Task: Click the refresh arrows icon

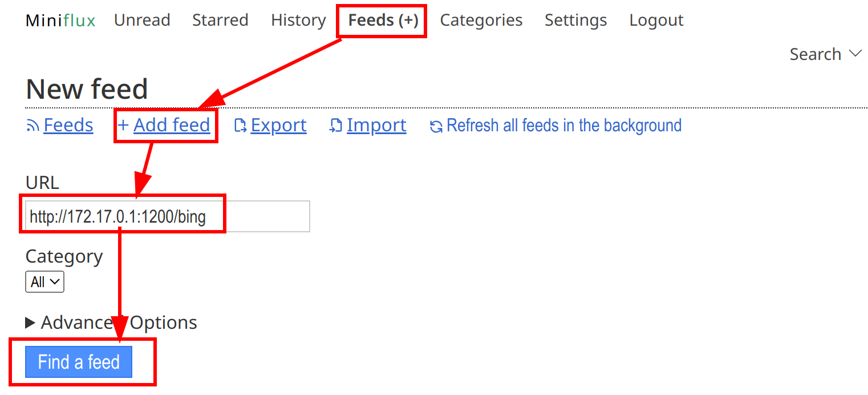Action: [x=436, y=127]
